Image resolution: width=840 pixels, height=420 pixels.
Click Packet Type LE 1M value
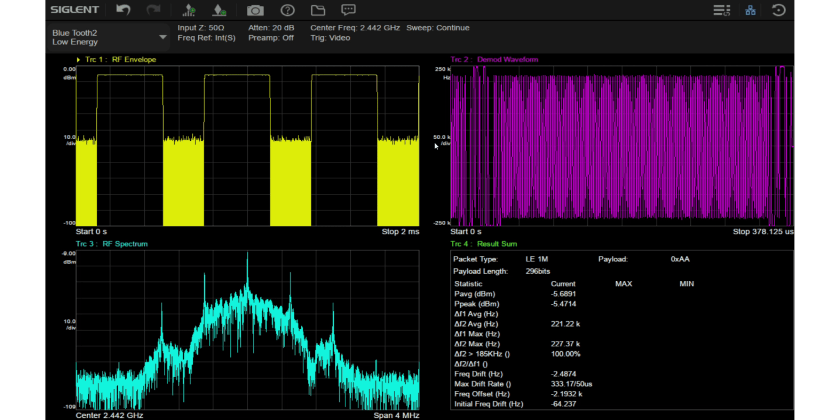537,259
